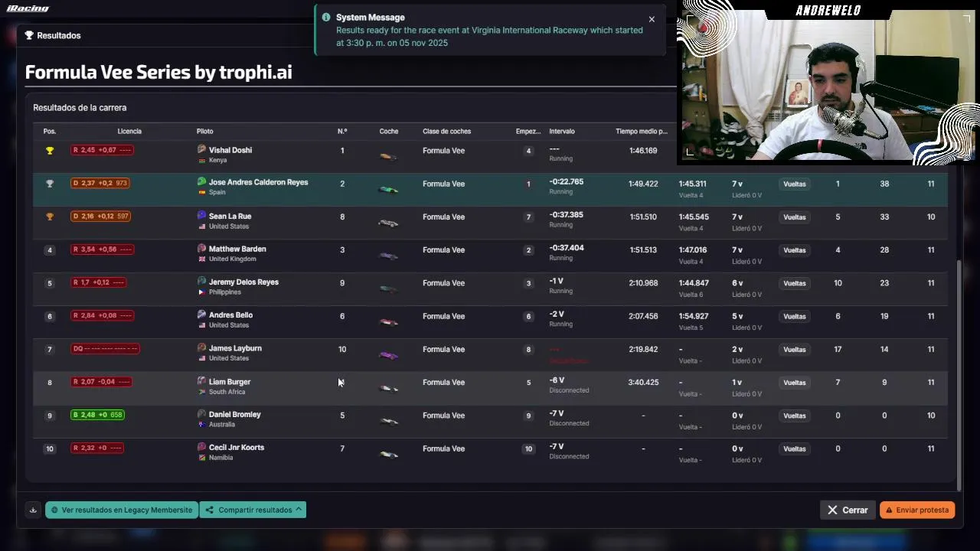Click Daniel Bromley's helmet icon
The height and width of the screenshot is (551, 980).
[201, 414]
